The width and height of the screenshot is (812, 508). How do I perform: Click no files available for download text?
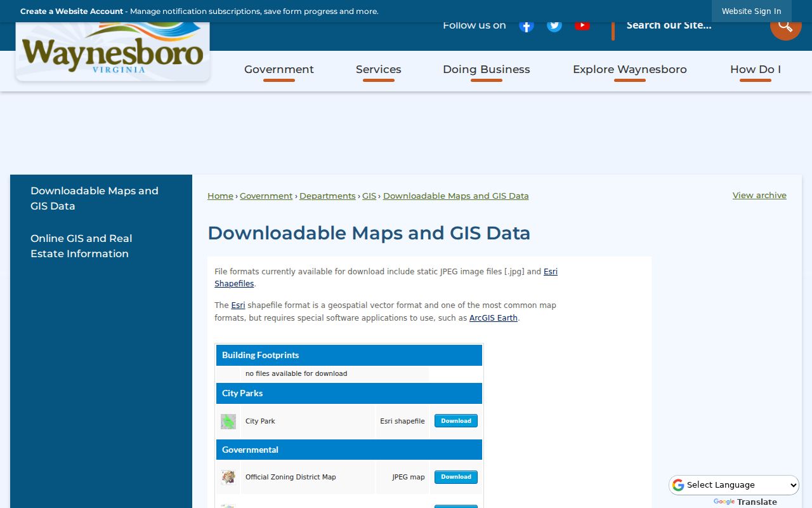[296, 373]
